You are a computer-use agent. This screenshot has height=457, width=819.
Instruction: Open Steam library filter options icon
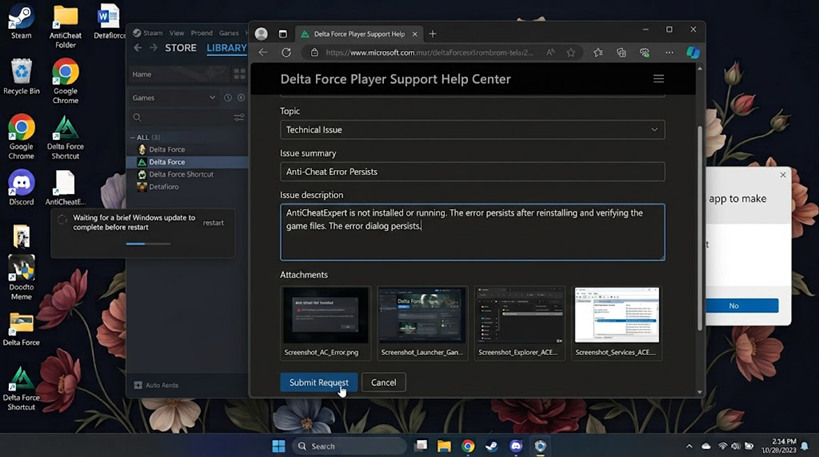pyautogui.click(x=239, y=118)
